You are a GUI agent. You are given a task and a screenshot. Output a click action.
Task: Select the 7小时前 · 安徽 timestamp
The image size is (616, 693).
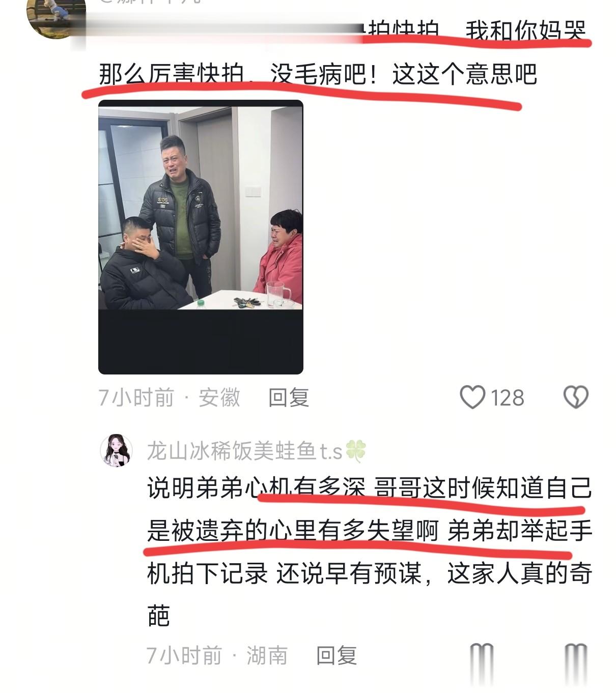[x=169, y=397]
